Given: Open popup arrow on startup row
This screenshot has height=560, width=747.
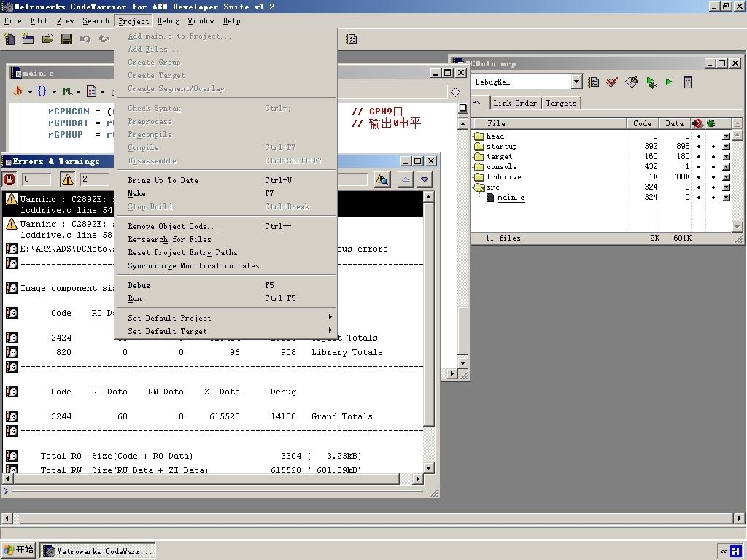Looking at the screenshot, I should tap(726, 146).
